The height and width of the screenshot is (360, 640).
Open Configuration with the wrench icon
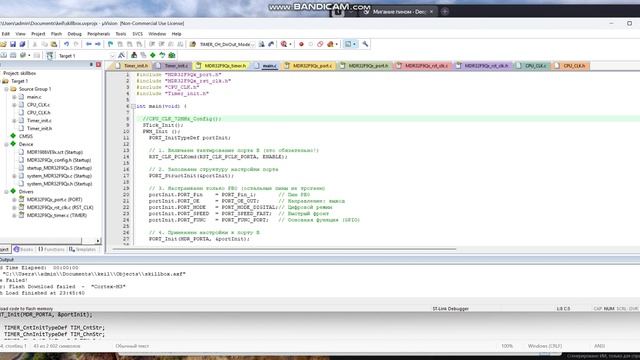(x=365, y=44)
